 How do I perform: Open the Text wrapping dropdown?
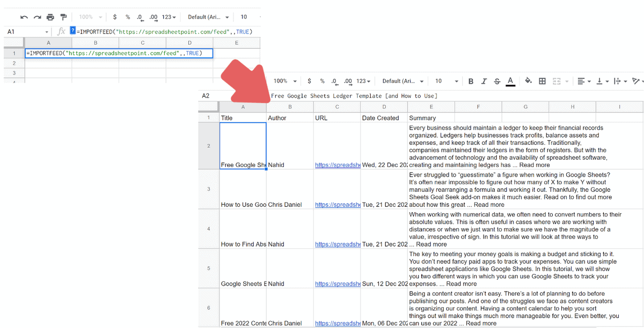click(619, 81)
